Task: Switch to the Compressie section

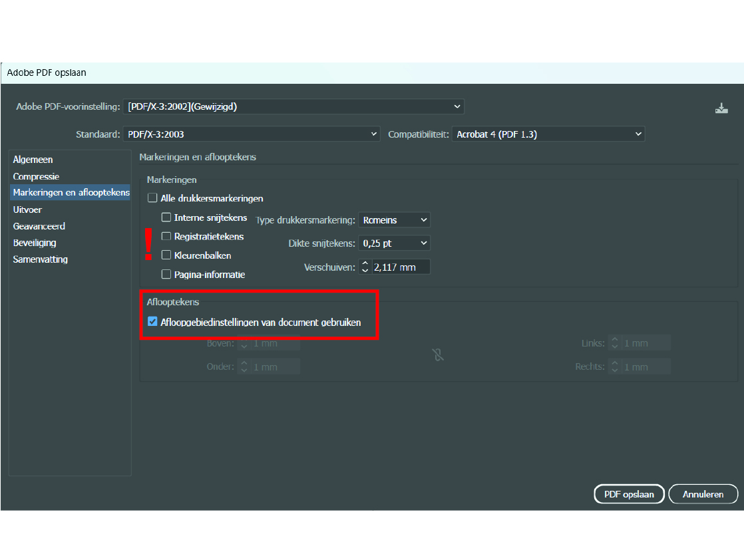Action: 36,176
